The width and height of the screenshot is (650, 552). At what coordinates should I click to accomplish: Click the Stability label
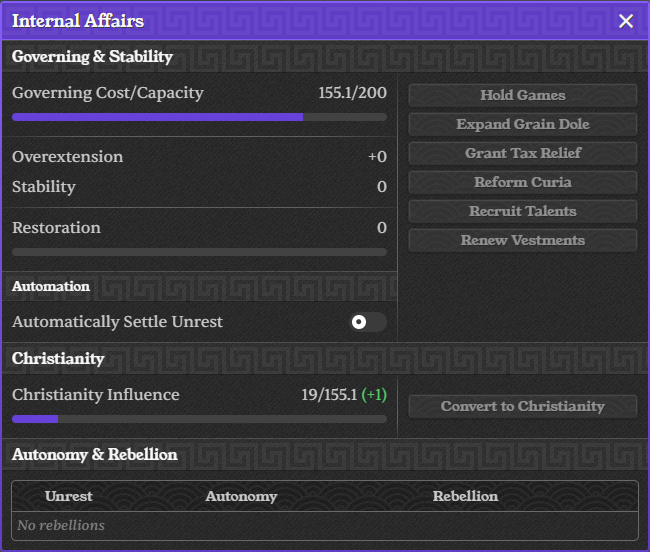[x=44, y=187]
